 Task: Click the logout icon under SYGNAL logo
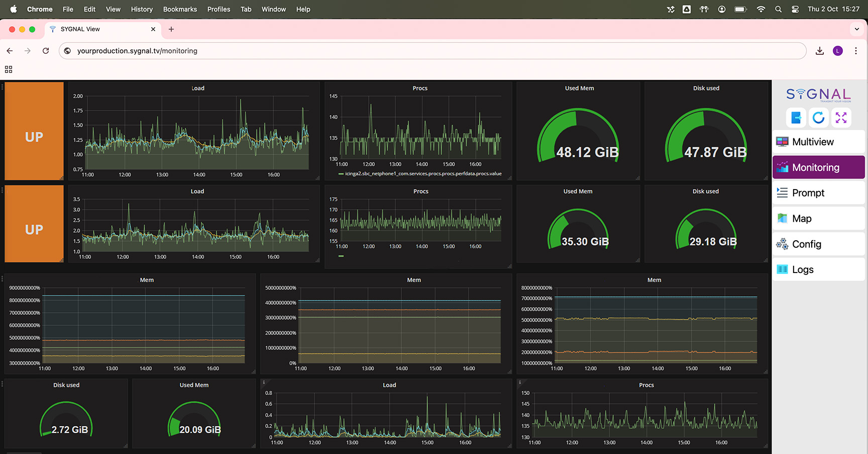tap(796, 118)
